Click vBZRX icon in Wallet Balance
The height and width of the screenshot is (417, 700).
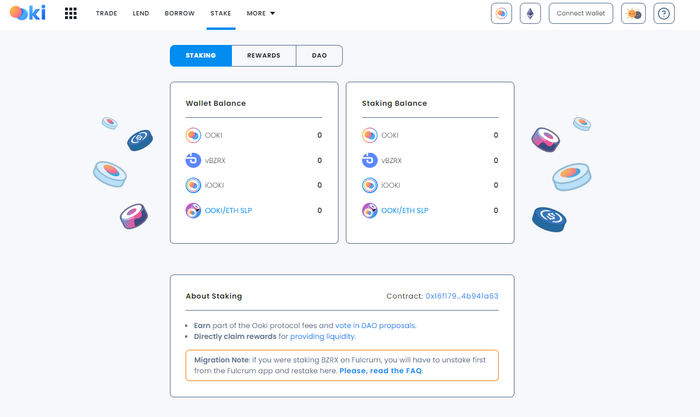click(193, 160)
